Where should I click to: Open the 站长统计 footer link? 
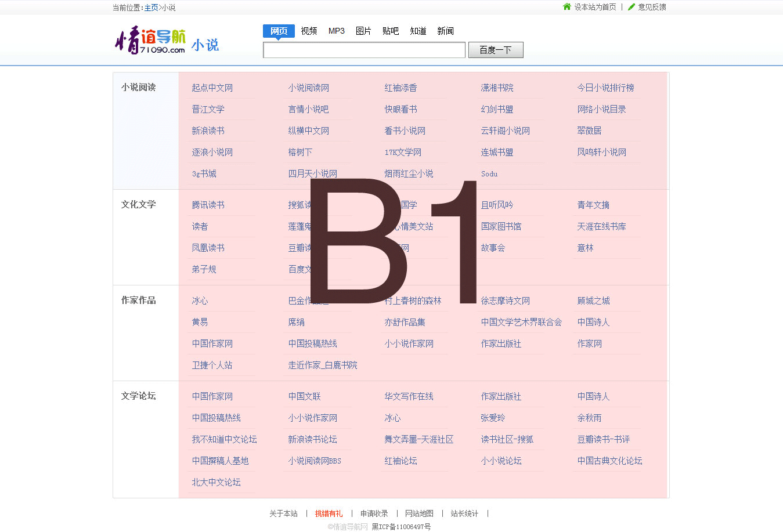pyautogui.click(x=465, y=513)
